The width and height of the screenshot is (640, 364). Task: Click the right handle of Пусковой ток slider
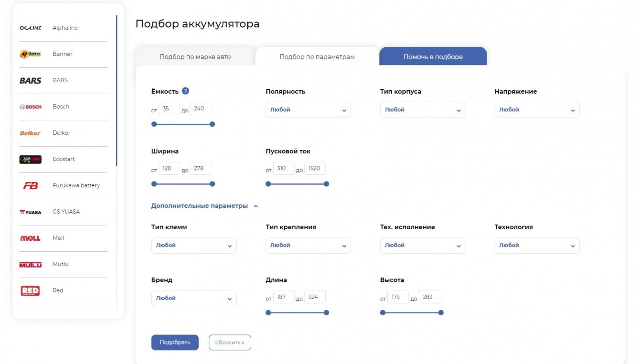click(x=327, y=184)
